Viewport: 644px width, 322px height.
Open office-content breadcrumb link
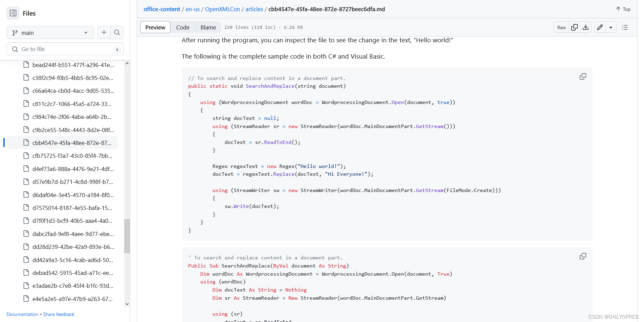(x=162, y=9)
